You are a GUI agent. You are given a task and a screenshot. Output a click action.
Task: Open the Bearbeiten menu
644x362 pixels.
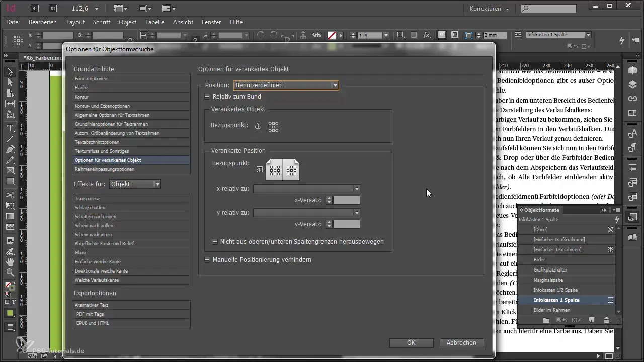pyautogui.click(x=43, y=22)
